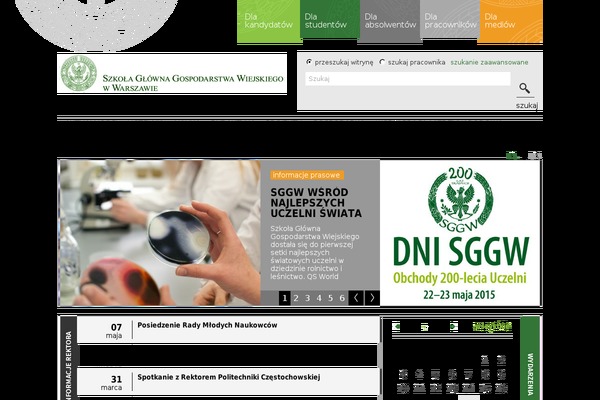Image resolution: width=600 pixels, height=400 pixels.
Task: Open the Dla kandydatów section tab
Action: (x=268, y=21)
